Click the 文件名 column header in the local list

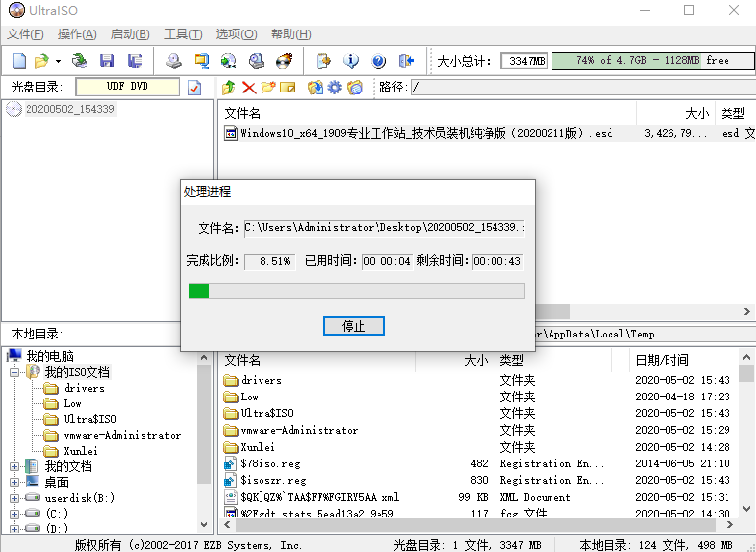coord(317,360)
